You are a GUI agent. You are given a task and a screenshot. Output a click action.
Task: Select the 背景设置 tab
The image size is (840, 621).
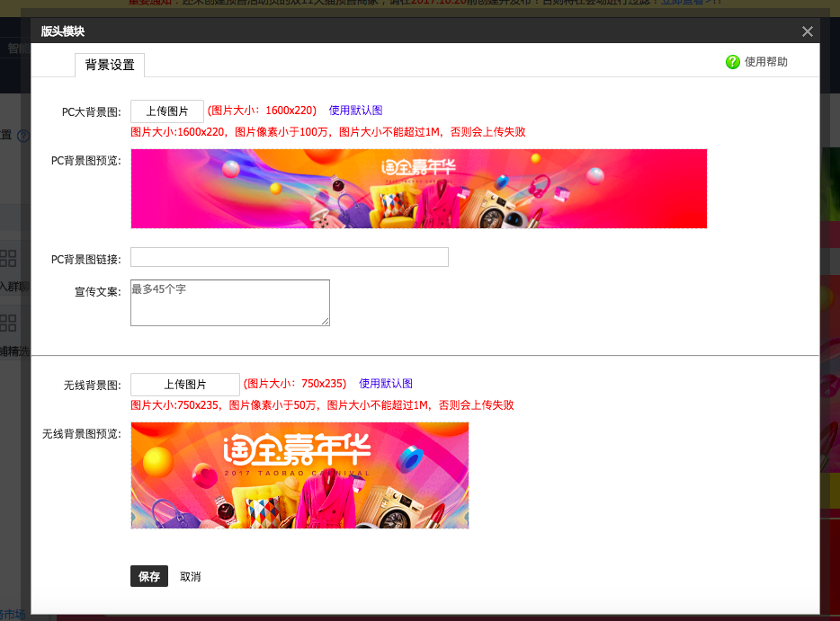pyautogui.click(x=110, y=66)
